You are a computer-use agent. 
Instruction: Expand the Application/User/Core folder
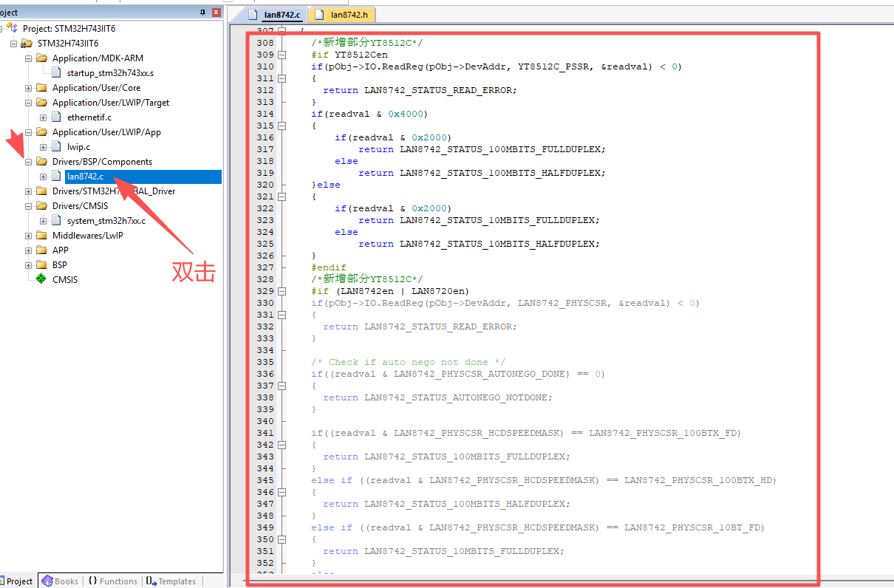coord(29,88)
